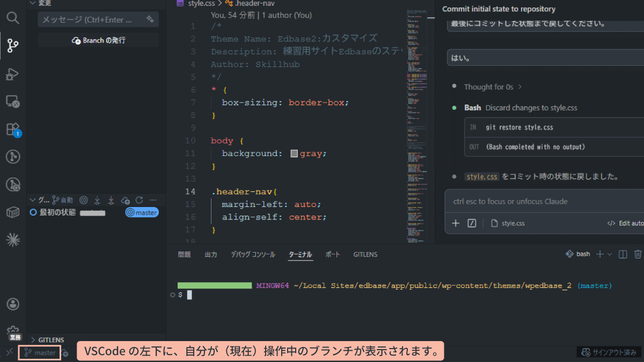This screenshot has height=362, width=644.
Task: Click the slash command icon in Claude input
Action: pos(472,223)
